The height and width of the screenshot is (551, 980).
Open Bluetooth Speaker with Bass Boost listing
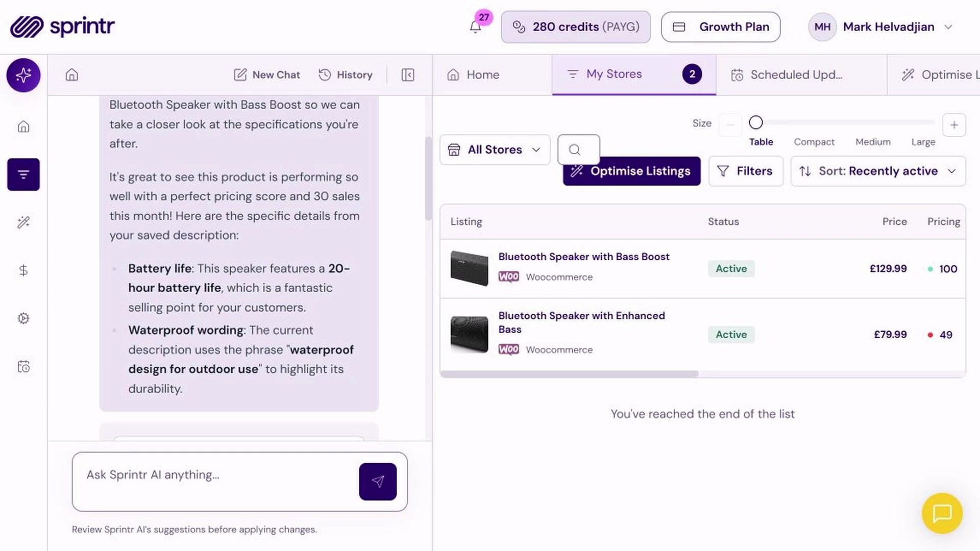[x=583, y=257]
